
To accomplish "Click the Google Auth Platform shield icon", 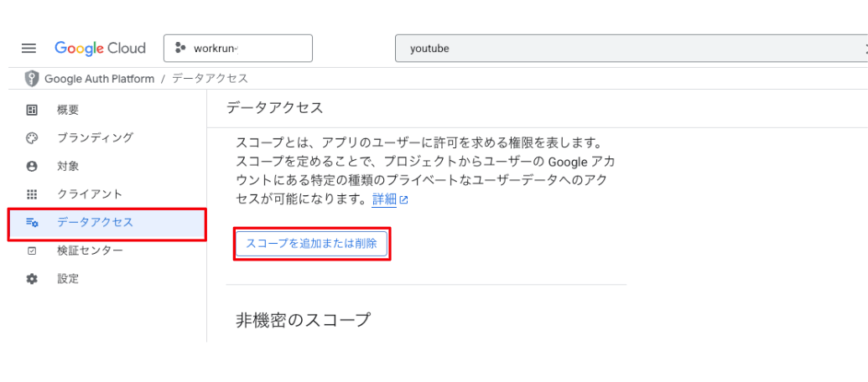I will [32, 79].
